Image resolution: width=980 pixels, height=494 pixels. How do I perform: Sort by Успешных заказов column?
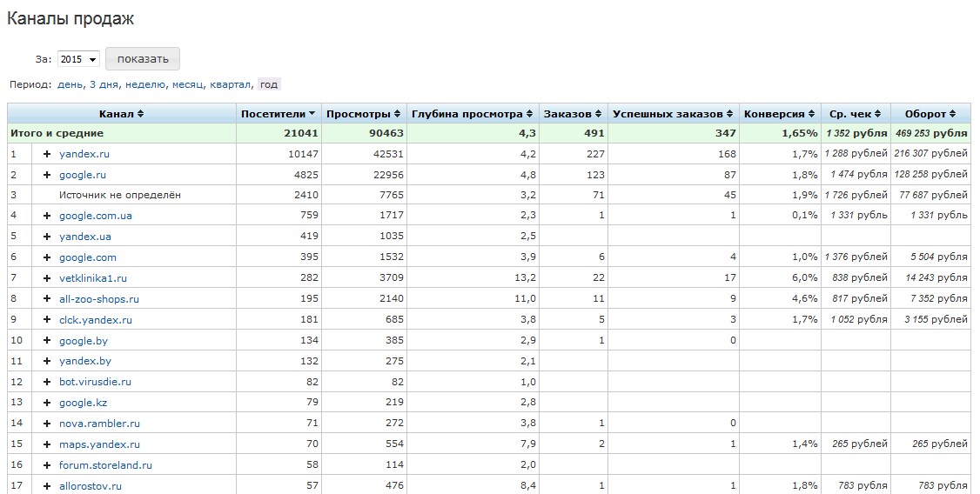[x=673, y=114]
